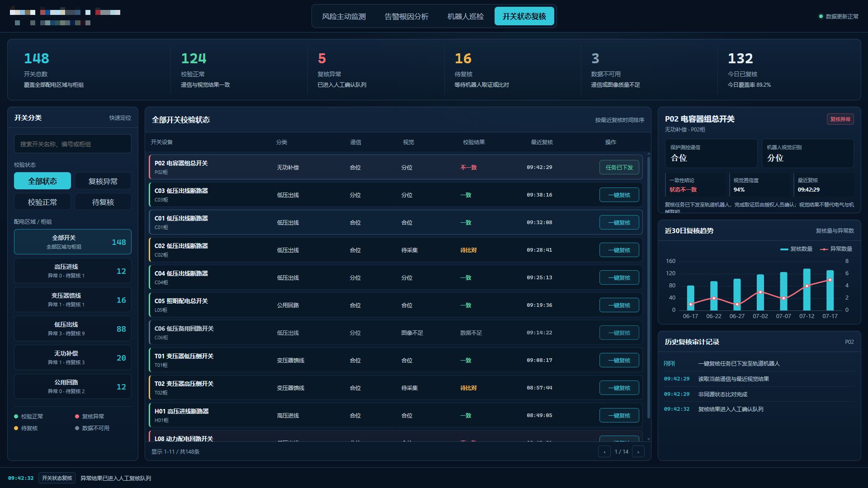Screen dimensions: 868x488
Task: Select the T01 变压器低压侧开关 row
Action: [x=396, y=360]
